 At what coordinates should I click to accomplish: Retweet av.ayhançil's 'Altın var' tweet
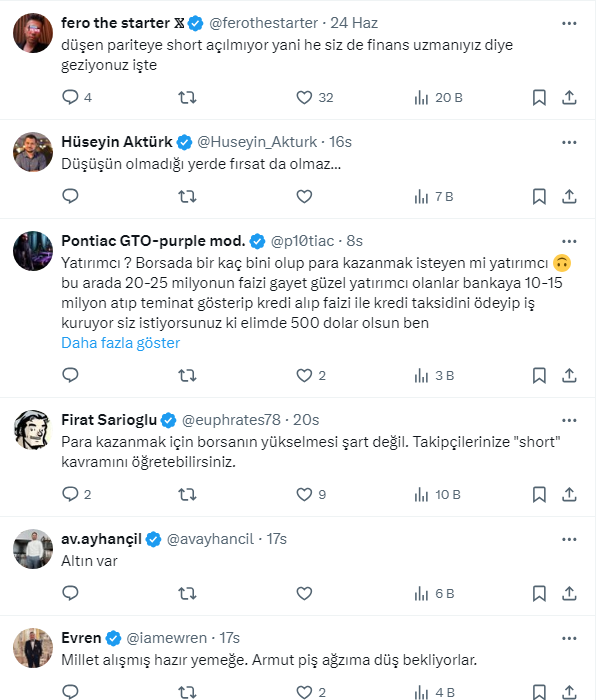(x=187, y=593)
